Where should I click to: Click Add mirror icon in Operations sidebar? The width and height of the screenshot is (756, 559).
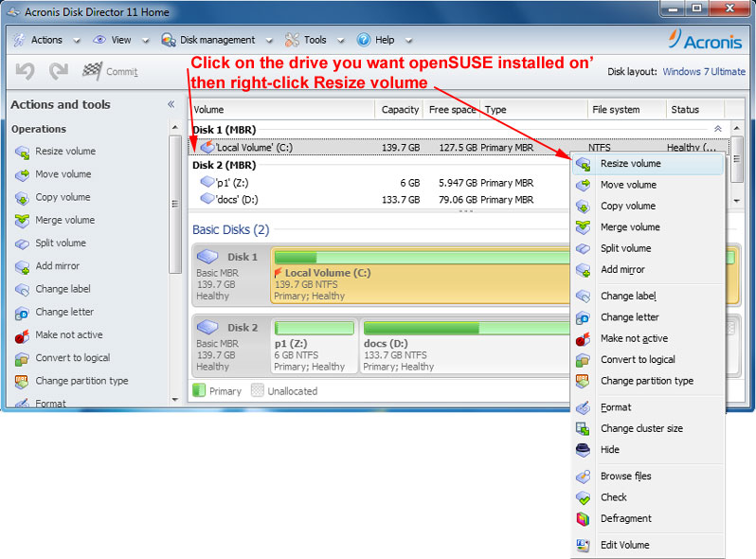pyautogui.click(x=22, y=267)
